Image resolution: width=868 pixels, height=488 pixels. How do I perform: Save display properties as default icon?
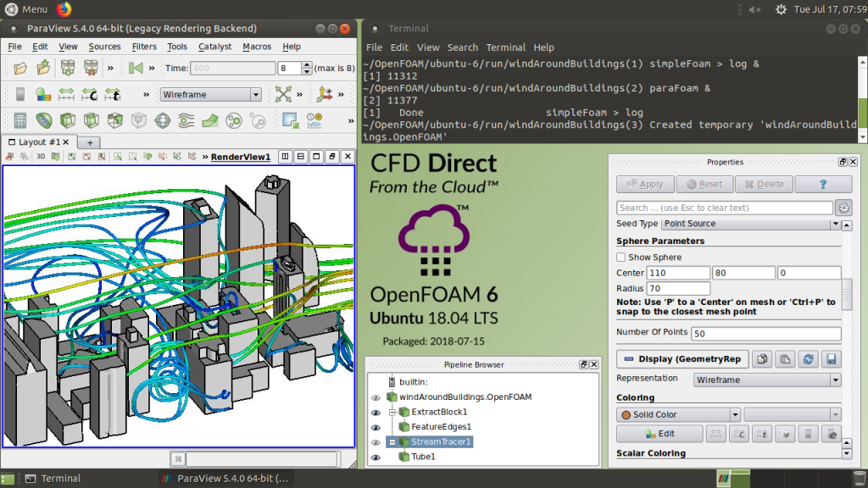pyautogui.click(x=831, y=359)
